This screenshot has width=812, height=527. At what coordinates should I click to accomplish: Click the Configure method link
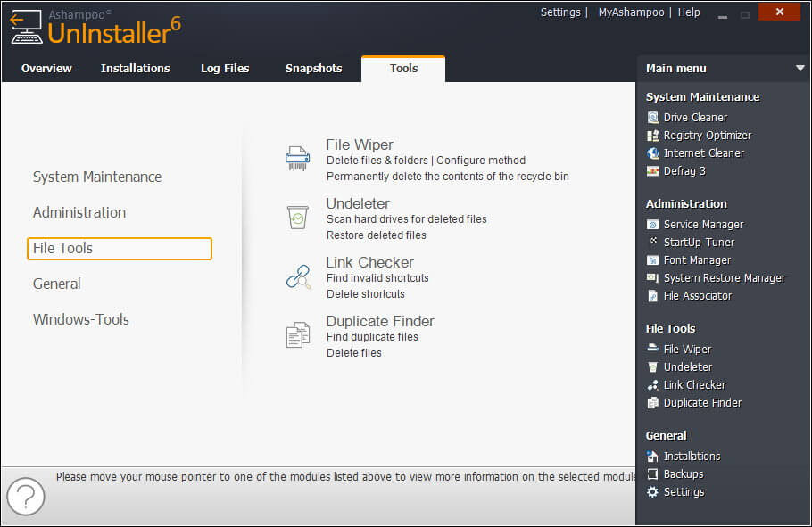481,161
